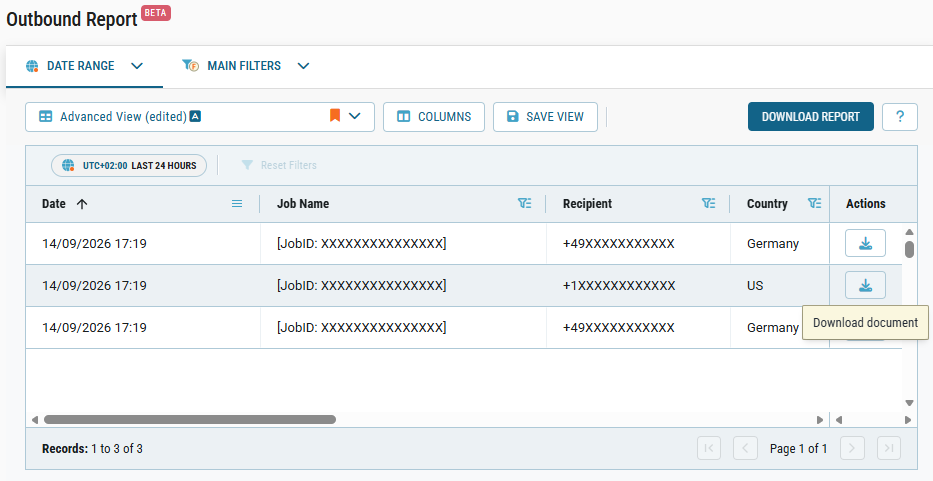Click the Recipient column header
Viewport: 933px width, 481px height.
tap(587, 204)
